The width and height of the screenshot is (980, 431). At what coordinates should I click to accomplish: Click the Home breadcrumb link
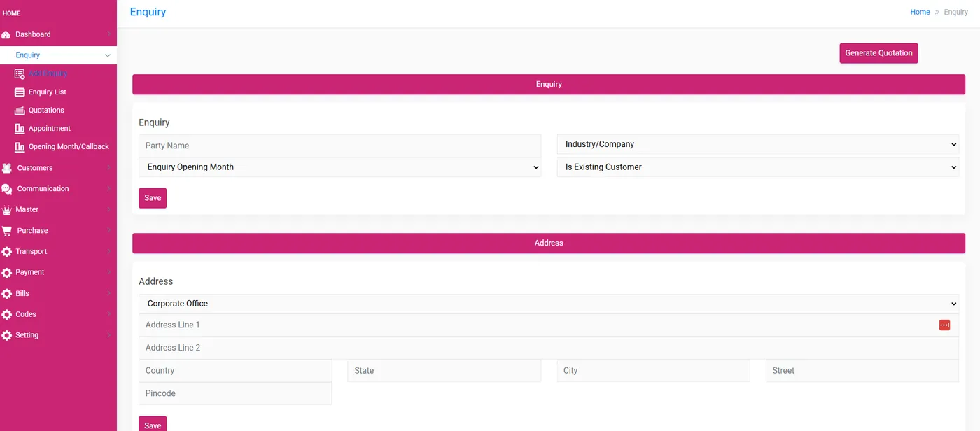pyautogui.click(x=920, y=12)
